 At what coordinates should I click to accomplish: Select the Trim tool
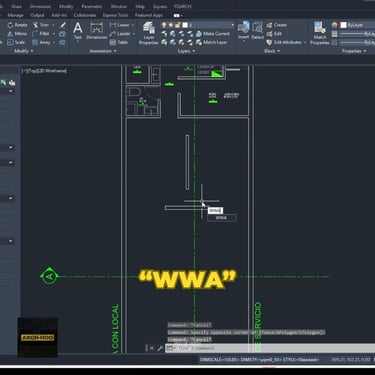(41, 25)
